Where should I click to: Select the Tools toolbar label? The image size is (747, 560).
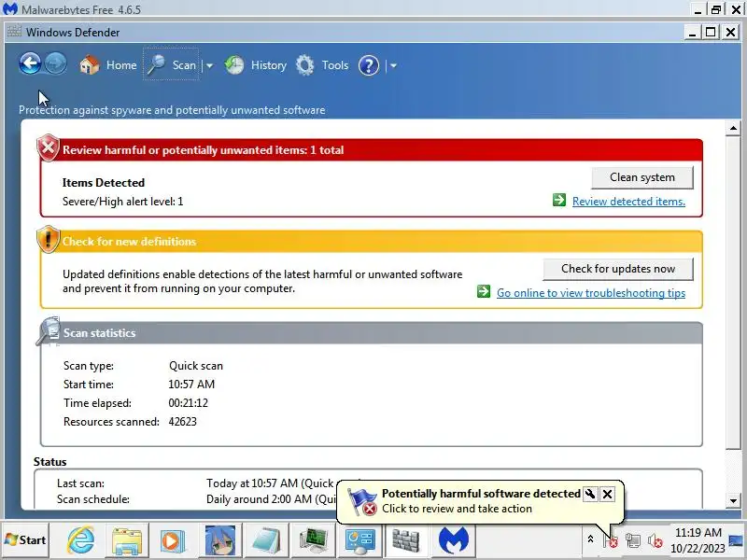coord(335,64)
